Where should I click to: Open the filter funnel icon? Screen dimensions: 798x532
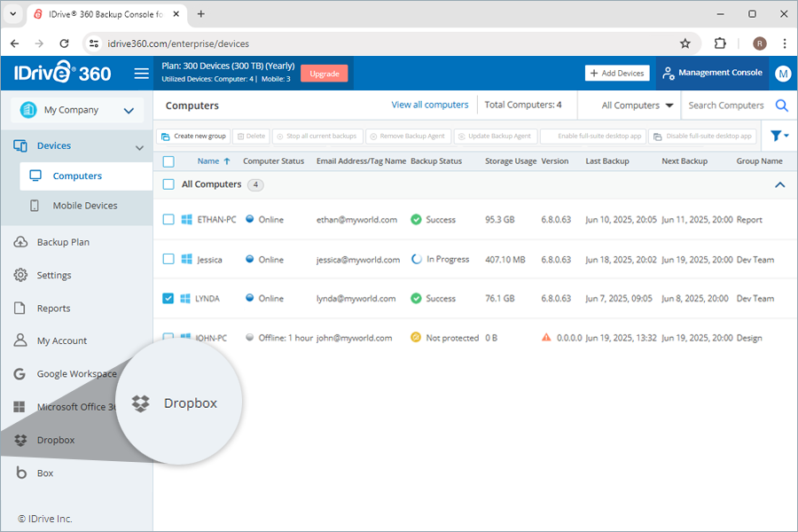[x=778, y=136]
